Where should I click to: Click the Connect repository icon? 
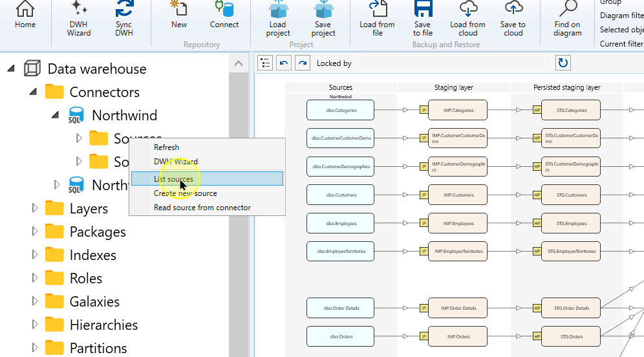coord(224,9)
